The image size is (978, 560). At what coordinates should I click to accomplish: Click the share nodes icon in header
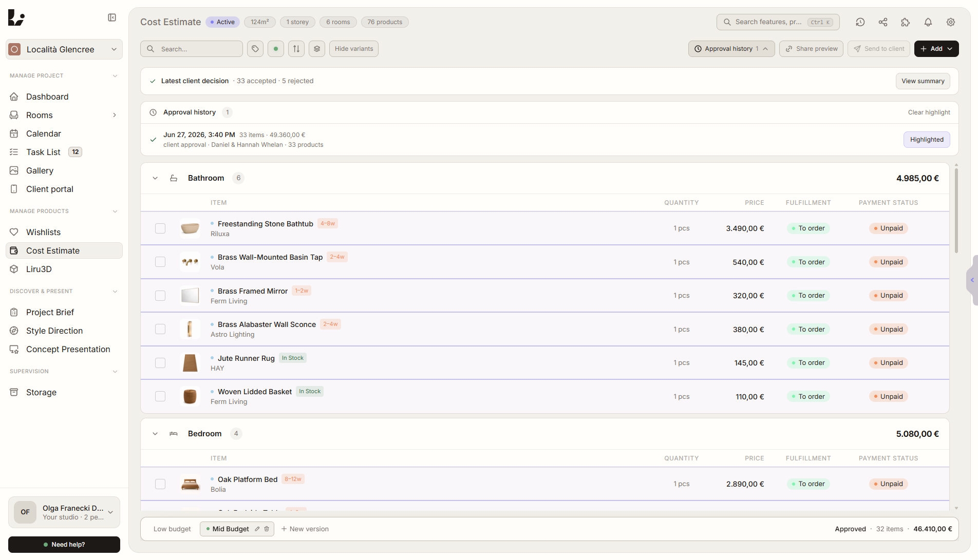pyautogui.click(x=883, y=22)
